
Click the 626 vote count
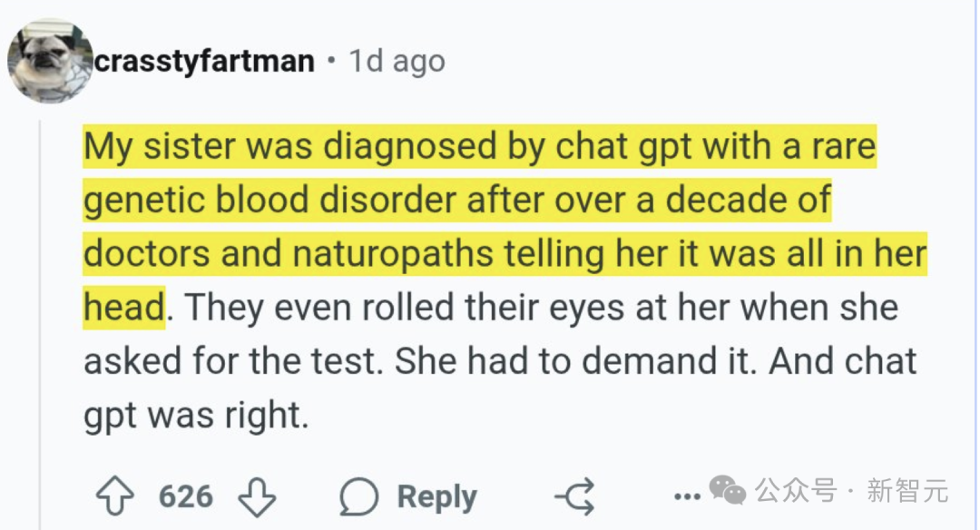(186, 496)
